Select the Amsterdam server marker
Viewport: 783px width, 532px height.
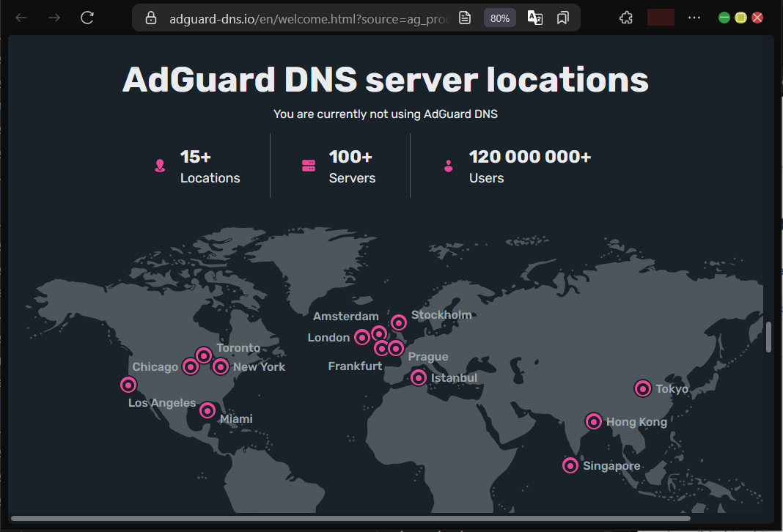click(379, 333)
